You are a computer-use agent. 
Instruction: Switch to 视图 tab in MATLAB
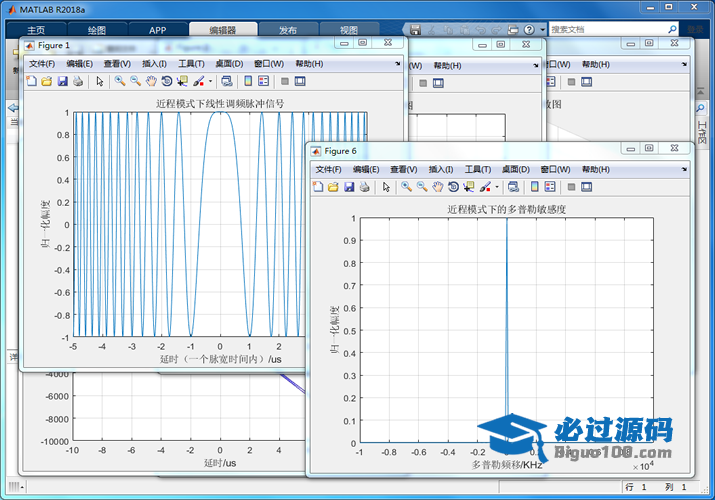point(349,30)
